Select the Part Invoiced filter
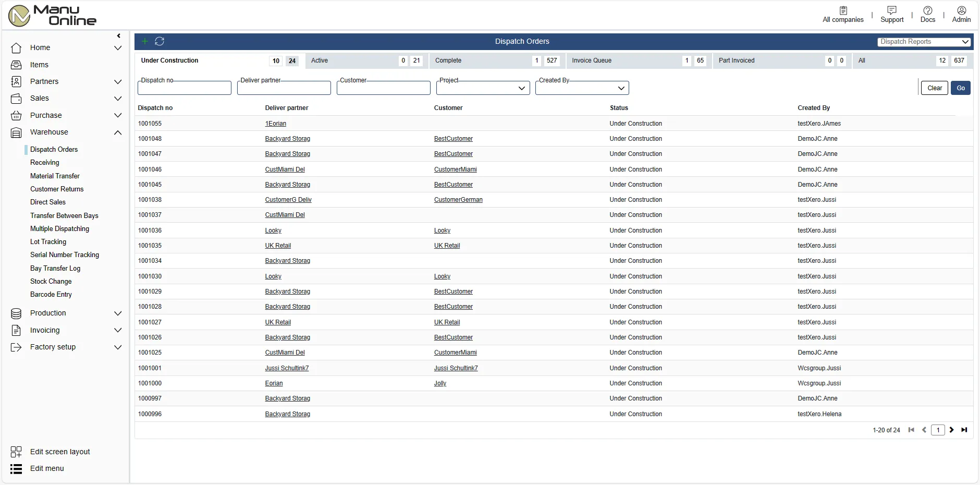The width and height of the screenshot is (980, 485). [x=736, y=60]
